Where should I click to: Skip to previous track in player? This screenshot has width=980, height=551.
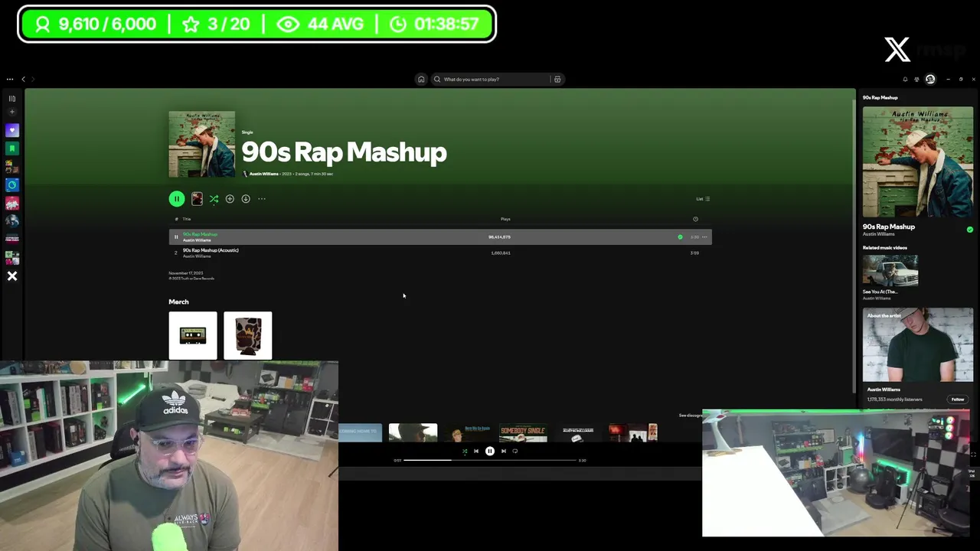[x=476, y=452]
